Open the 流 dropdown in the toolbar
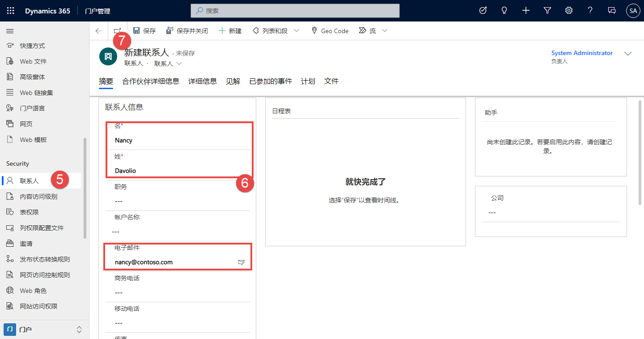 click(385, 30)
